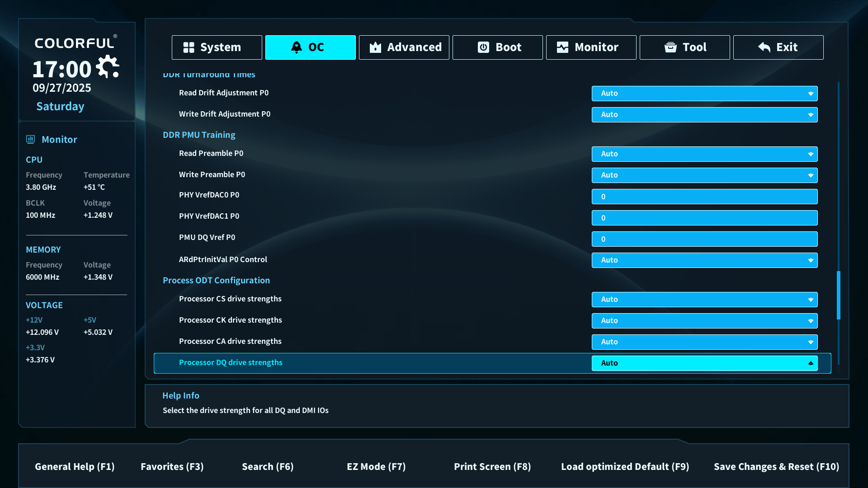
Task: Click the PMU DQ Vref P0 value field
Action: [x=704, y=239]
